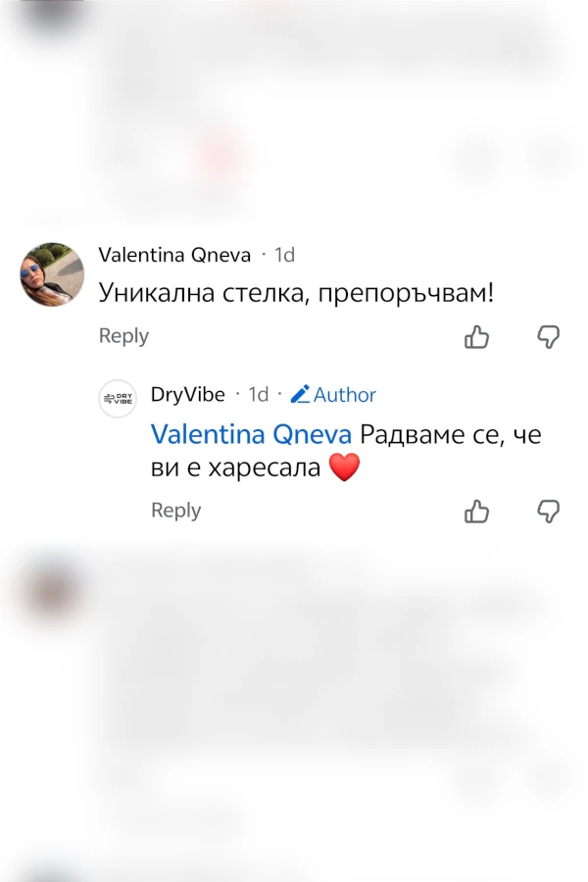Screen dimensions: 588x882
Task: Open Valentina Qneva's name above her comment
Action: coord(174,255)
